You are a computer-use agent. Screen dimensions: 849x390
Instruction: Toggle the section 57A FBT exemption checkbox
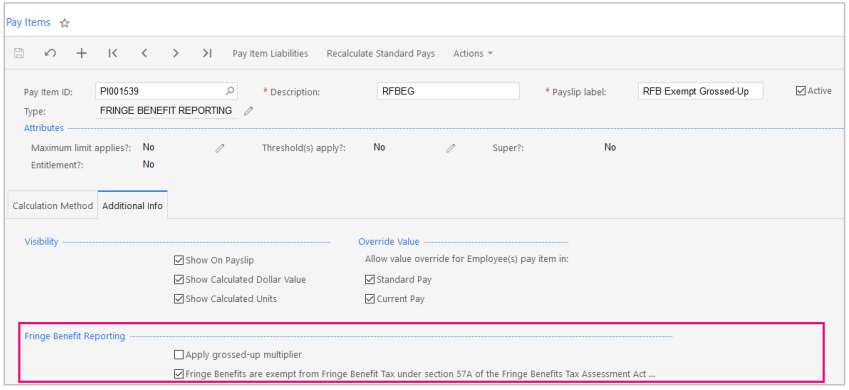[179, 374]
